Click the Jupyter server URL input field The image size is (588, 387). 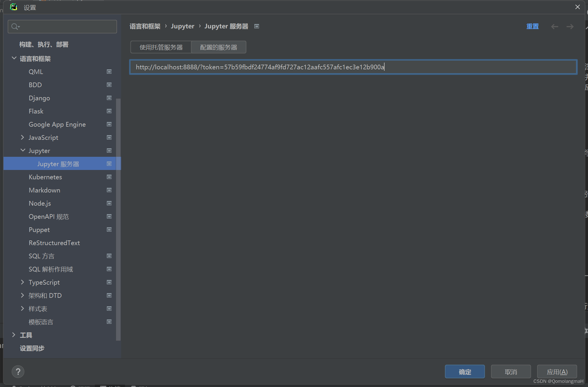click(x=353, y=67)
